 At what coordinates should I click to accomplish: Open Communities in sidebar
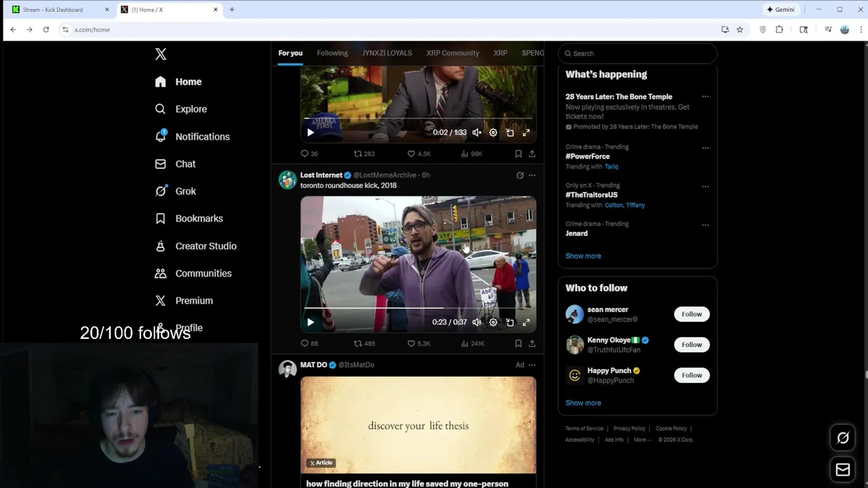point(193,273)
